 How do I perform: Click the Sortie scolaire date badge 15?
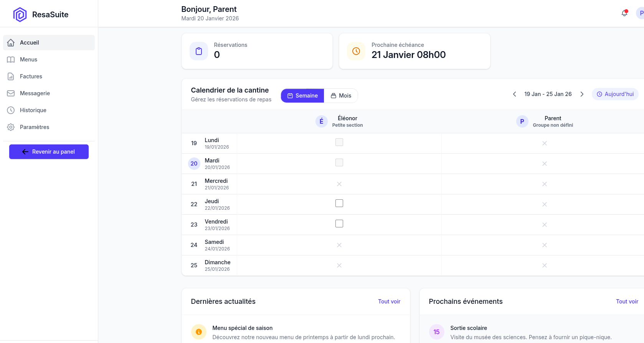click(x=436, y=332)
